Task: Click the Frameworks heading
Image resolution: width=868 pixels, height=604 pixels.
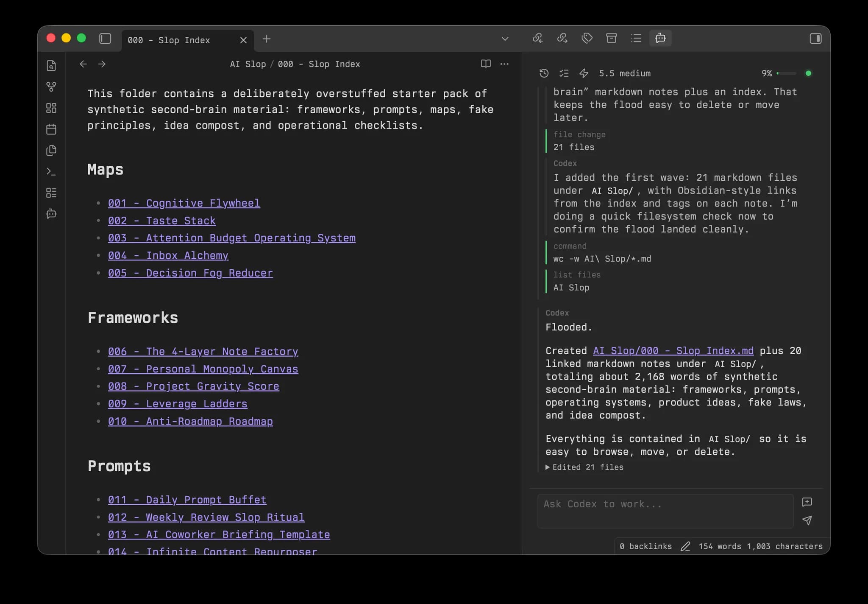Action: click(x=133, y=318)
